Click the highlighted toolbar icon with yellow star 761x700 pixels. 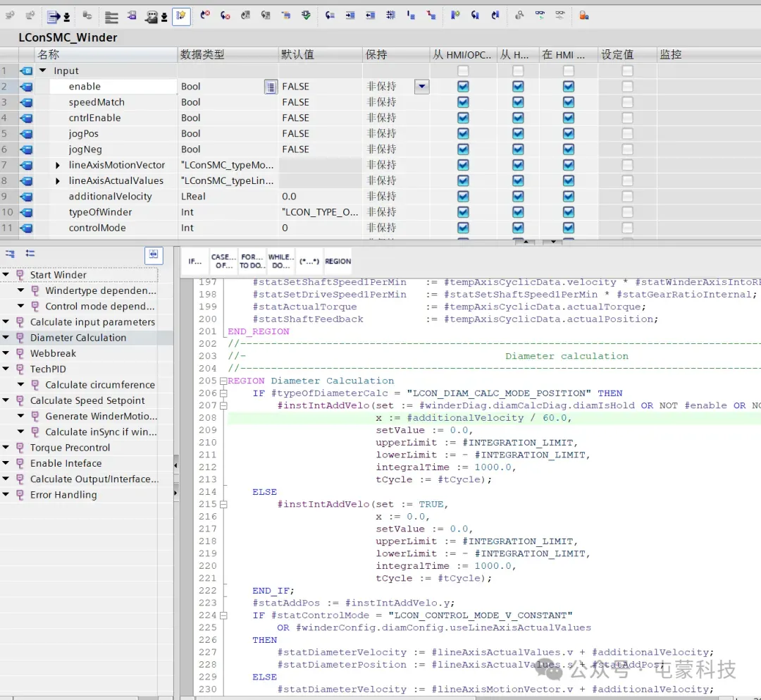point(181,16)
